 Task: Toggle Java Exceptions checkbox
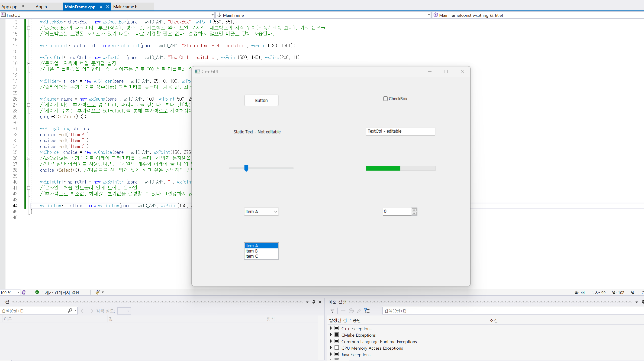337,354
